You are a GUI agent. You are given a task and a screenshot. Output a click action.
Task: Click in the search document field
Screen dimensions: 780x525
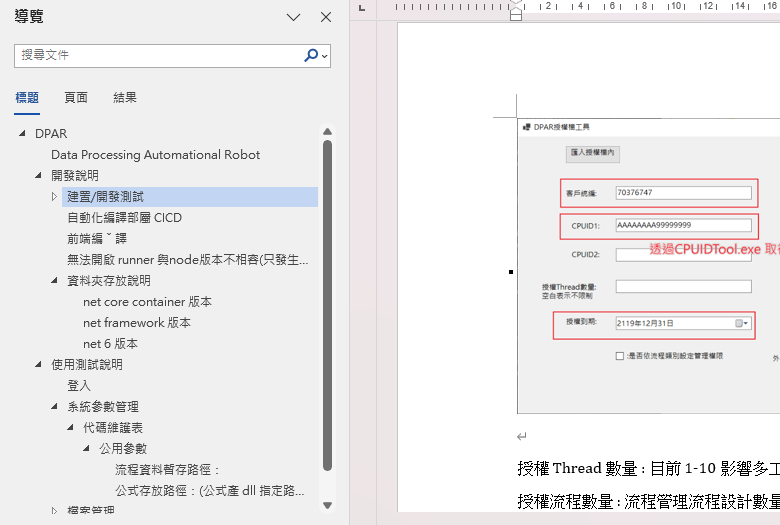160,56
